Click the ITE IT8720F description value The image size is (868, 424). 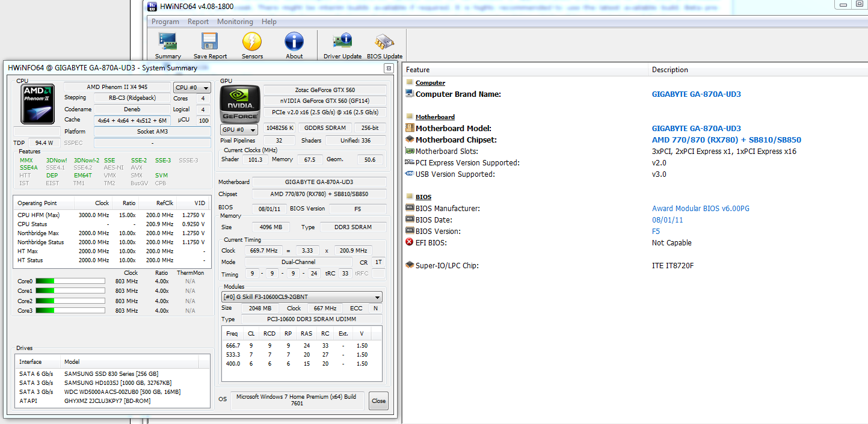click(x=673, y=266)
